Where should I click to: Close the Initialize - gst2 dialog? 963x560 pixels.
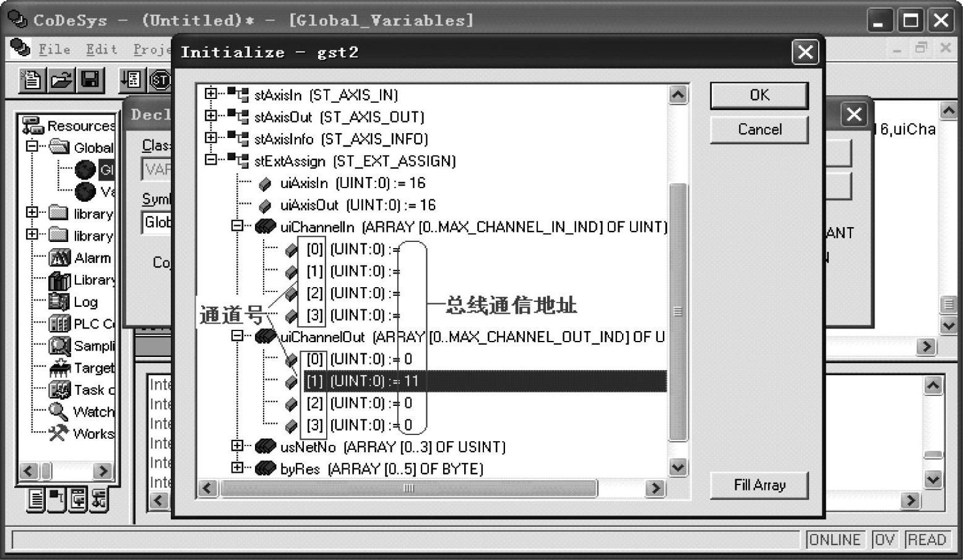805,52
